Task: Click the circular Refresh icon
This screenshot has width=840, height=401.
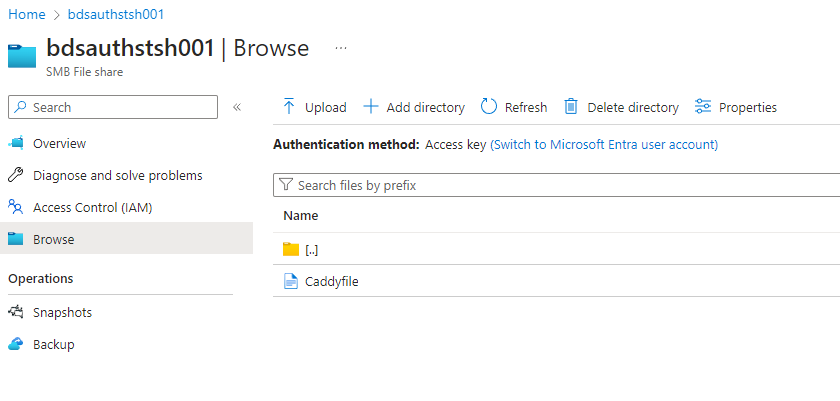Action: (489, 107)
